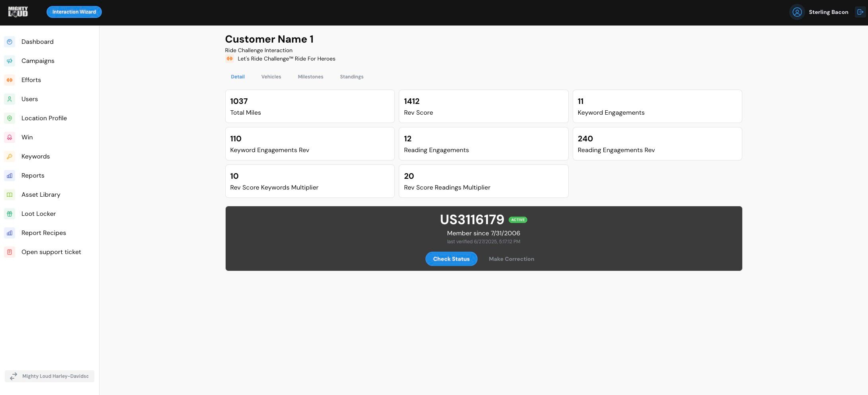
Task: Open Report Recipes in the sidebar
Action: (44, 233)
